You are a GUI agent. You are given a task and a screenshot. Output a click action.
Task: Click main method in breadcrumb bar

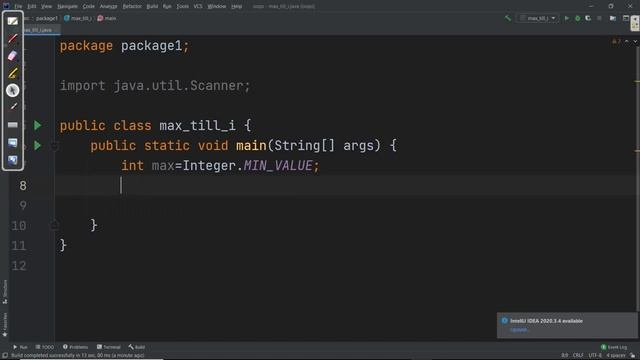(107, 18)
